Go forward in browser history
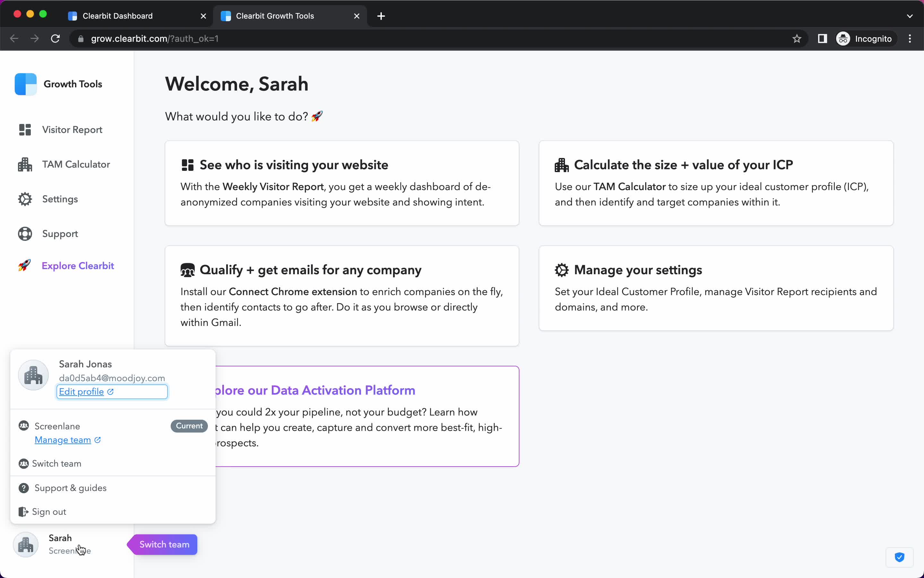924x578 pixels. pos(35,39)
